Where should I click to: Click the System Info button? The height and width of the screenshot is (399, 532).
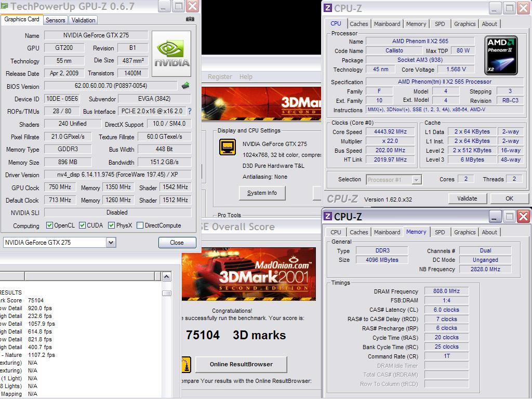point(262,193)
